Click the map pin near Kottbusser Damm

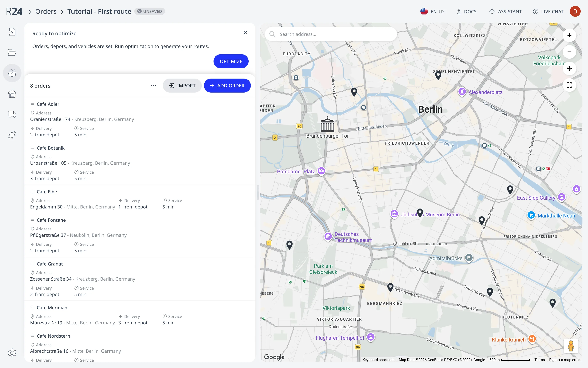[x=490, y=292]
